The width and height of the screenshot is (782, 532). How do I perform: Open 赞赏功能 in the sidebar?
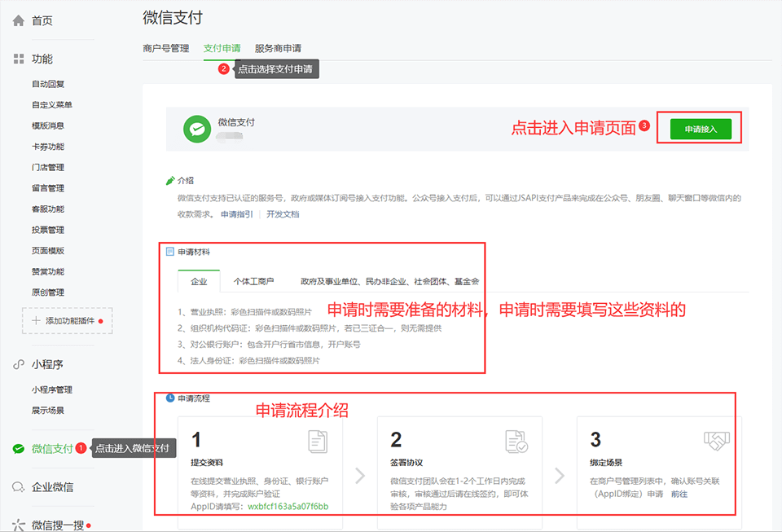[48, 272]
